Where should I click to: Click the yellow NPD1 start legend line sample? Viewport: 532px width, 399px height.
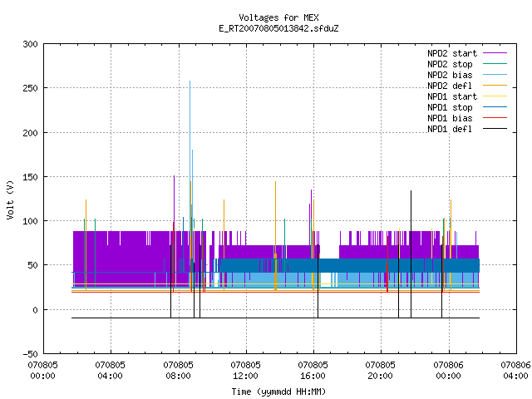(x=495, y=96)
